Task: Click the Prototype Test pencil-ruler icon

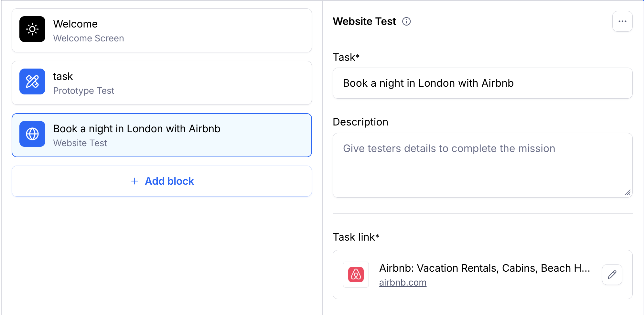Action: [32, 81]
